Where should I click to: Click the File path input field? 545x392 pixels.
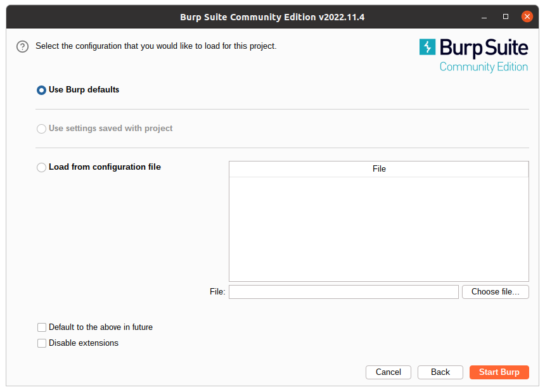point(343,292)
